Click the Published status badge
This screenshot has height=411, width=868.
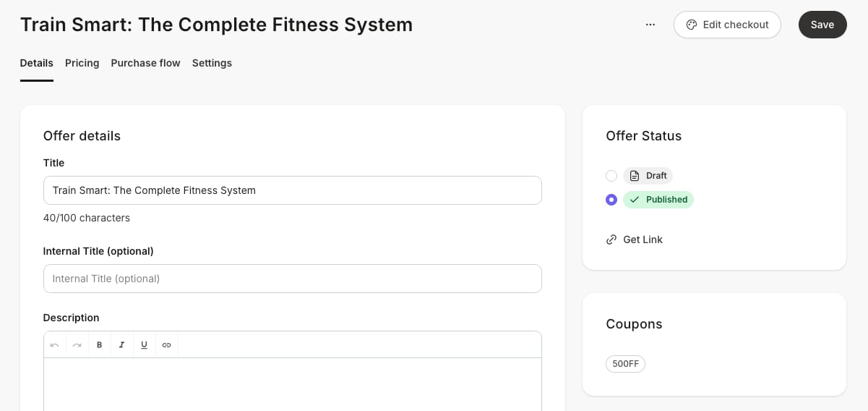658,200
